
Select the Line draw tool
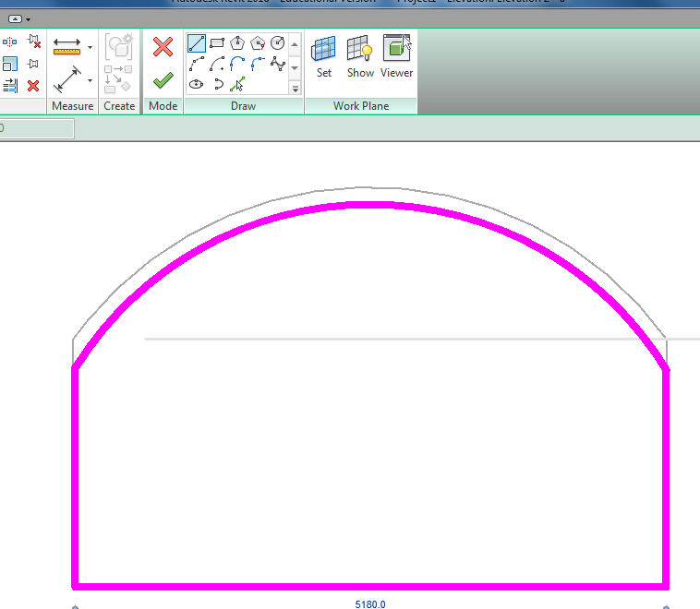tap(197, 43)
